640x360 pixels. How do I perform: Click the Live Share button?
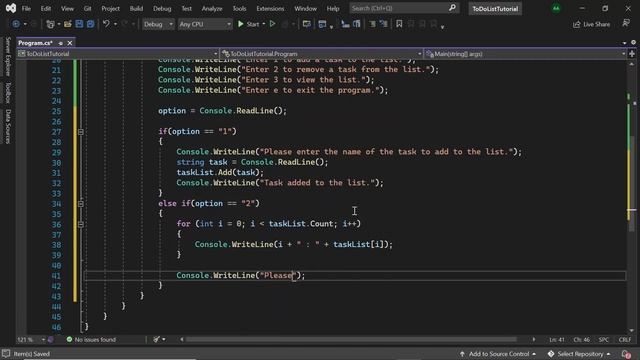pos(591,24)
